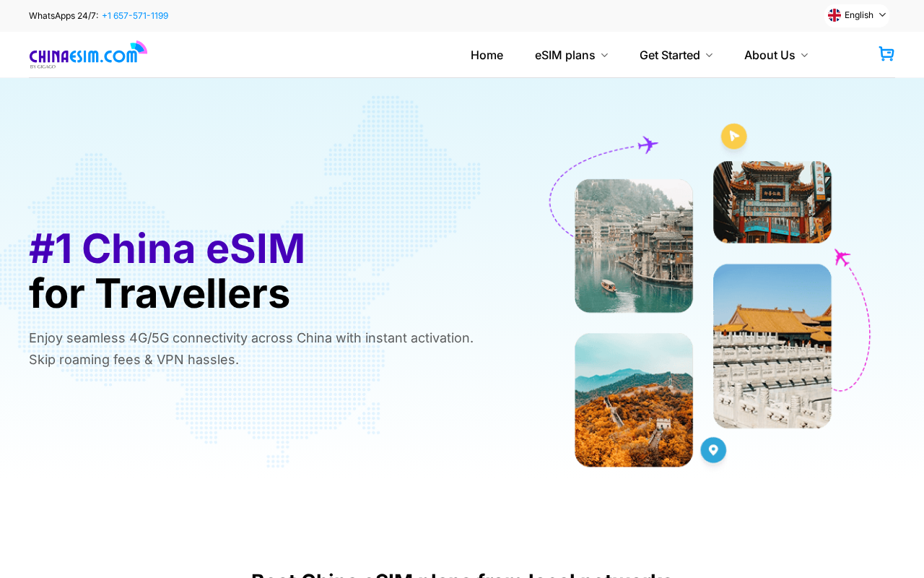The height and width of the screenshot is (578, 924).
Task: Expand the Get Started chevron
Action: pos(709,56)
